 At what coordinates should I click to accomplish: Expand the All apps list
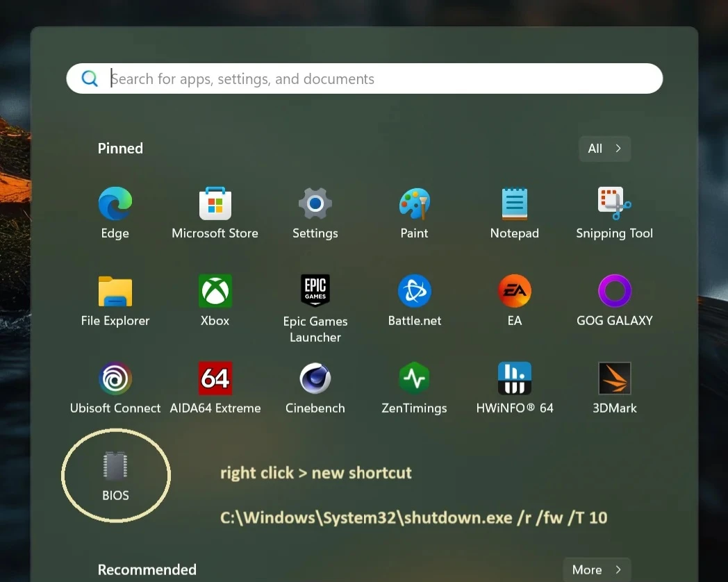[x=604, y=149]
